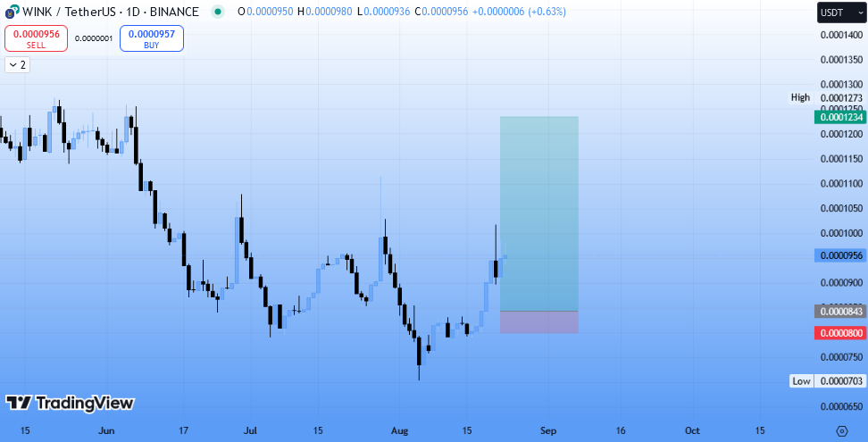This screenshot has height=442, width=868.
Task: Expand the collapsed indicators legend showing 2
Action: [x=18, y=64]
